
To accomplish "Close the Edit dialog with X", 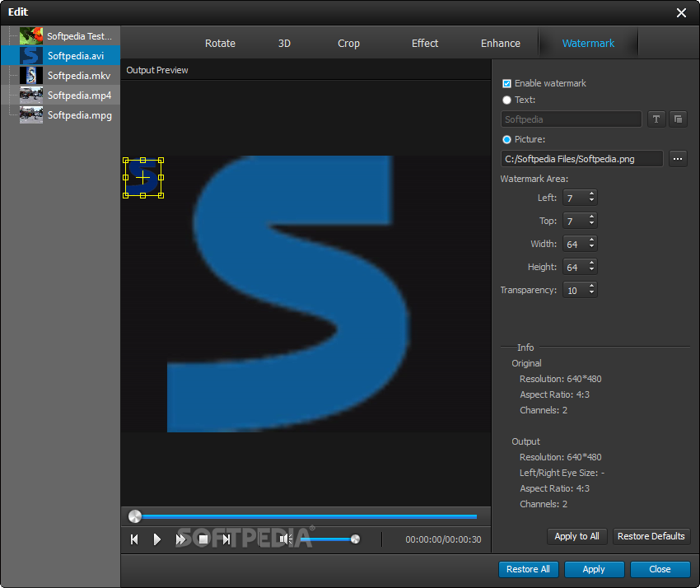I will 681,12.
